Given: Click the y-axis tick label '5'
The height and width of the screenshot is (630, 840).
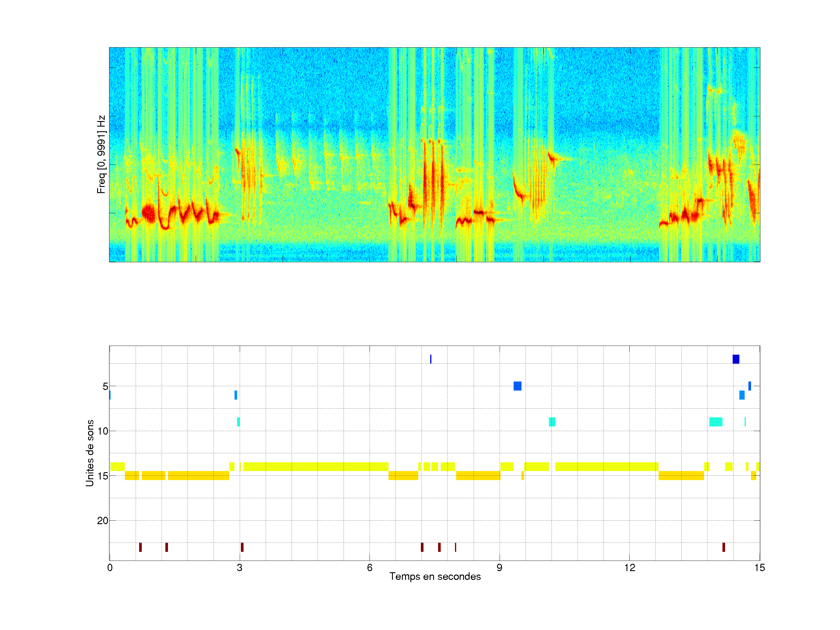Looking at the screenshot, I should coord(105,386).
